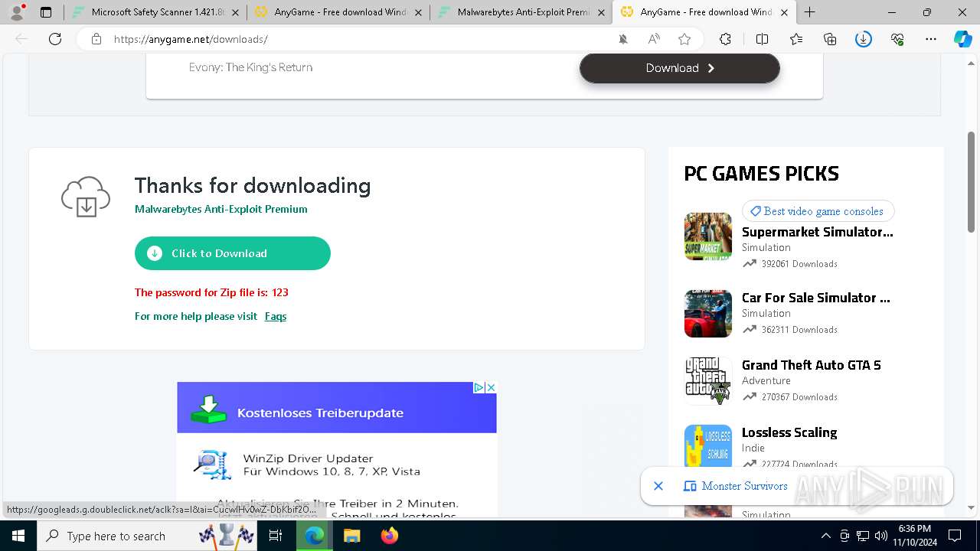
Task: Open the ad info triangle icon
Action: coord(479,387)
